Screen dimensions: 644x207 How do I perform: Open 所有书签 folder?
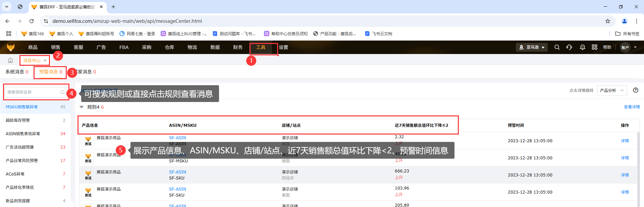tap(627, 34)
